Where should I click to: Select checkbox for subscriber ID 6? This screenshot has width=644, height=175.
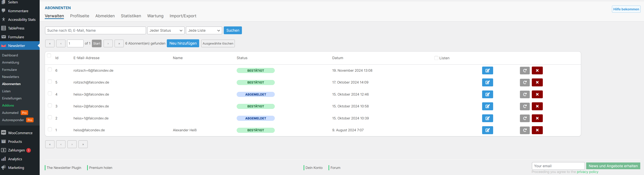[50, 70]
